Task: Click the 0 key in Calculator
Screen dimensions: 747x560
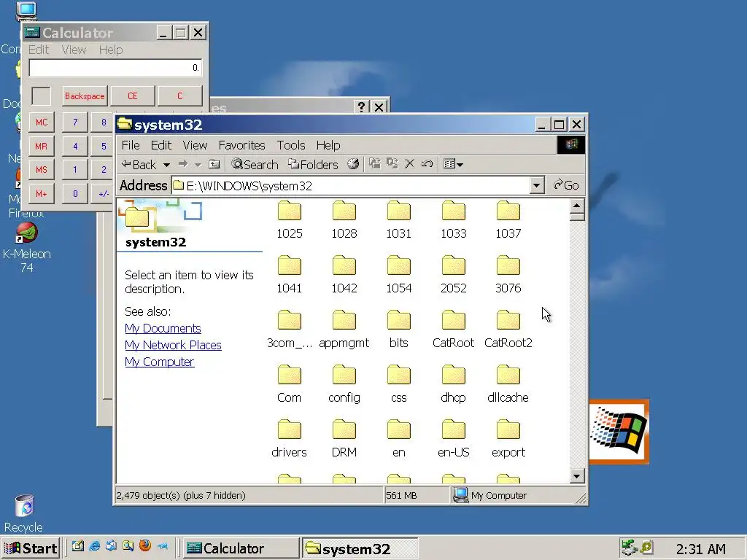Action: click(x=75, y=194)
